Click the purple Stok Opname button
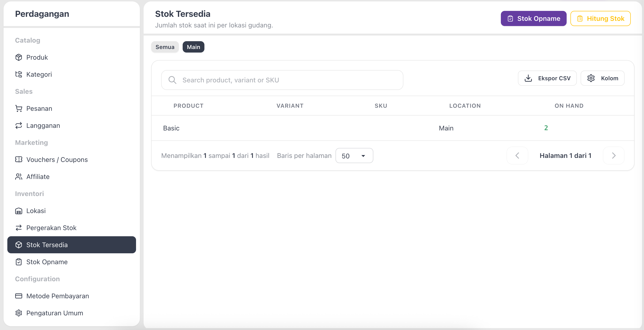 pyautogui.click(x=534, y=18)
